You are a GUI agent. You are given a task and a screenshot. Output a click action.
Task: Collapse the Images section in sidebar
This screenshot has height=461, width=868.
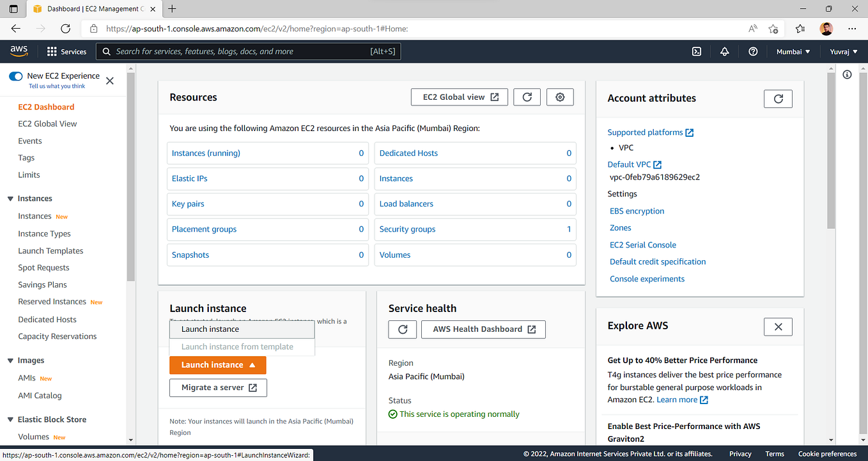click(x=10, y=360)
